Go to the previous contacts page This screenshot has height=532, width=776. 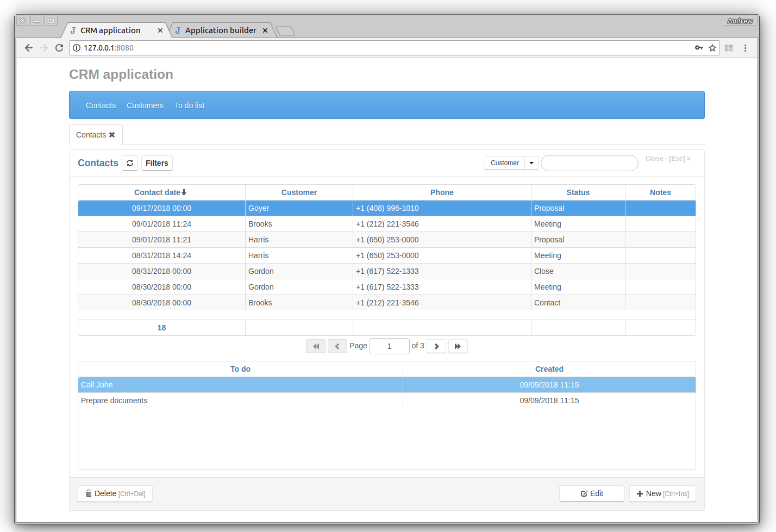coord(337,346)
